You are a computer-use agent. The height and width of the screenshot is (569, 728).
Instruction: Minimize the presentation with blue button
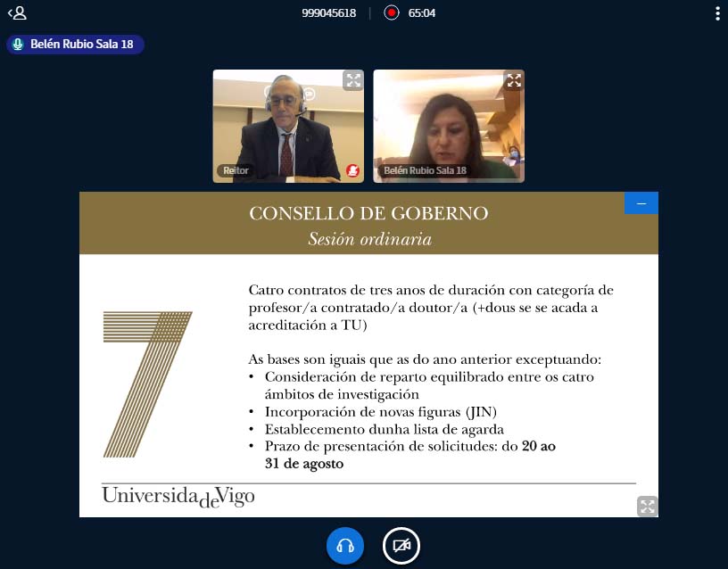(x=641, y=203)
